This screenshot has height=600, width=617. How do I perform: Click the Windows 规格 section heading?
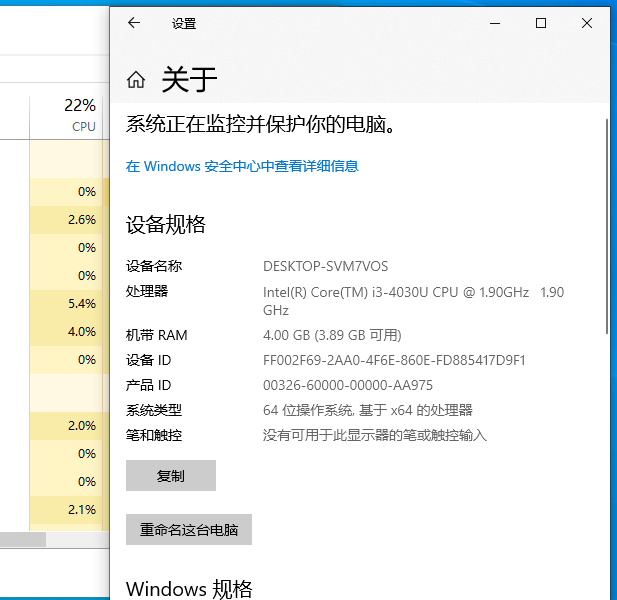click(189, 589)
